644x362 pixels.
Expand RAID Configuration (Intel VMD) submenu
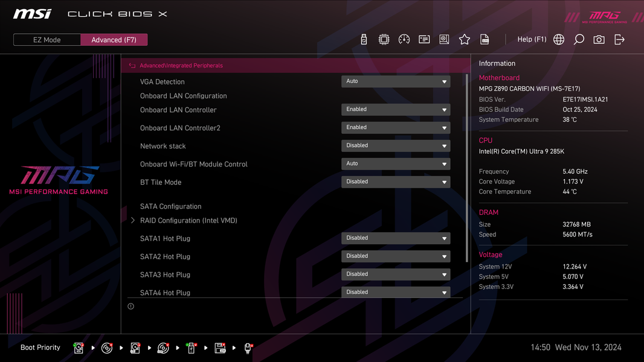pyautogui.click(x=188, y=221)
